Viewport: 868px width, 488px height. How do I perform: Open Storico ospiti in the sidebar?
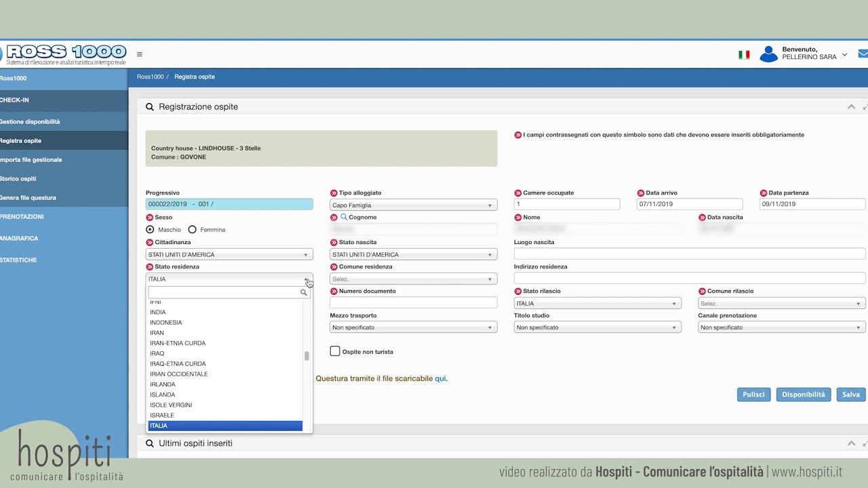(64, 179)
